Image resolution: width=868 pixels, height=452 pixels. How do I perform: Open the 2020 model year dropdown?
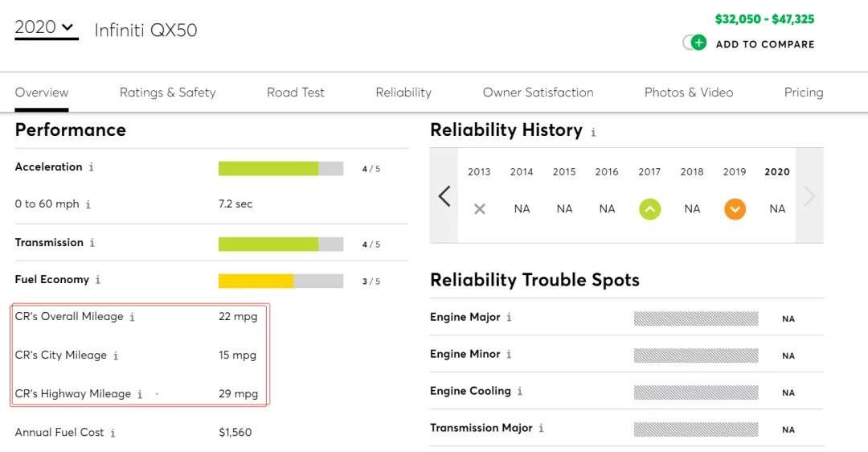tap(46, 28)
